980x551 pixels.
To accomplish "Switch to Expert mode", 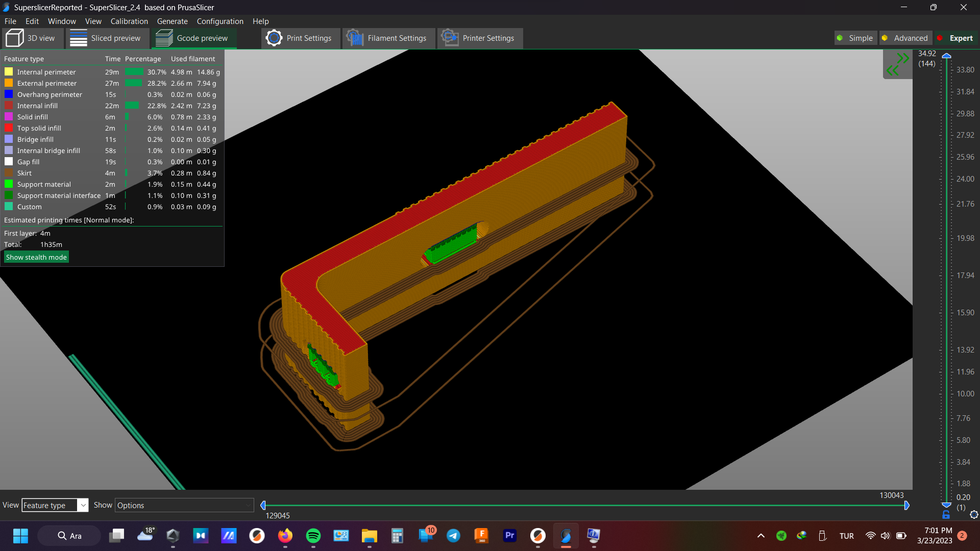I will click(955, 38).
